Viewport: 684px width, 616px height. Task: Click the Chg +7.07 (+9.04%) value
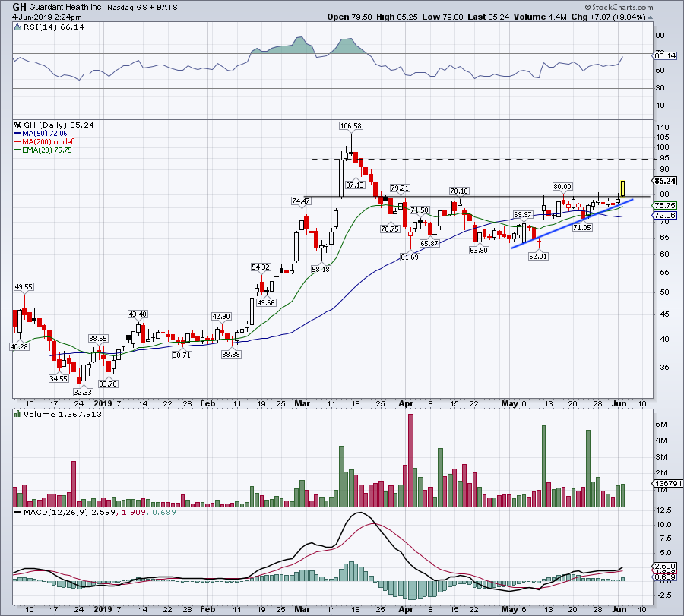click(608, 17)
